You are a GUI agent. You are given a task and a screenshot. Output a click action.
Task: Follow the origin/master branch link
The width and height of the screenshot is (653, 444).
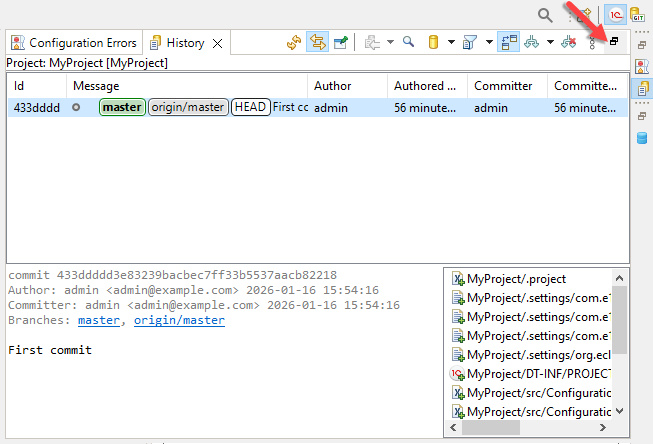179,320
